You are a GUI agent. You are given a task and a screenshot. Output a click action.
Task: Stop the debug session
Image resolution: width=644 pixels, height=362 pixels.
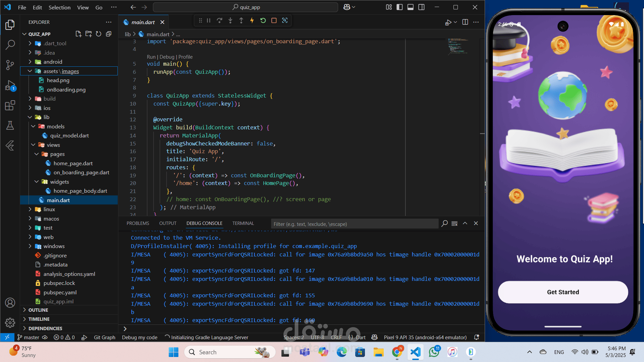[274, 21]
